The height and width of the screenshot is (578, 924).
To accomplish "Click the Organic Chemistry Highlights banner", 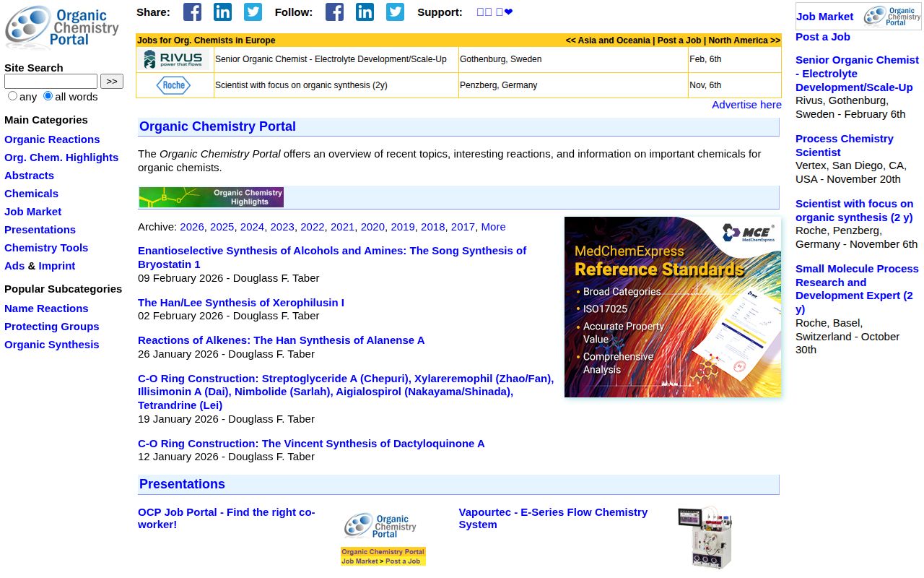I will click(212, 197).
